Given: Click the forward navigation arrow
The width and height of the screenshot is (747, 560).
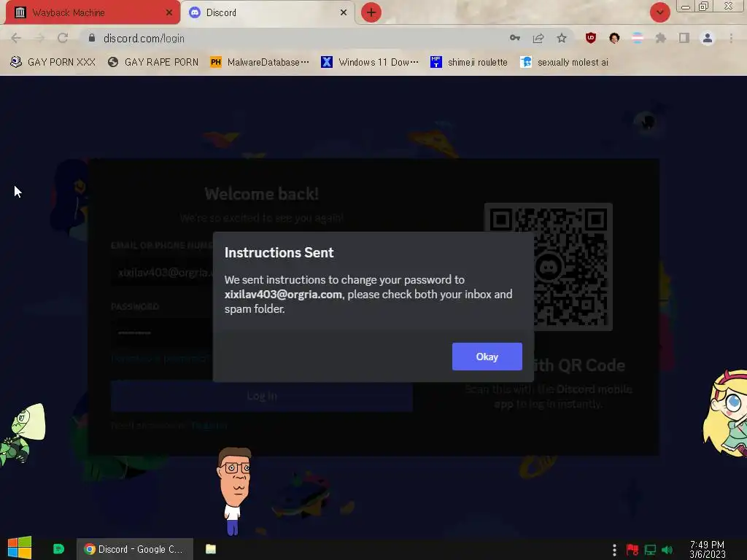Looking at the screenshot, I should pos(39,38).
